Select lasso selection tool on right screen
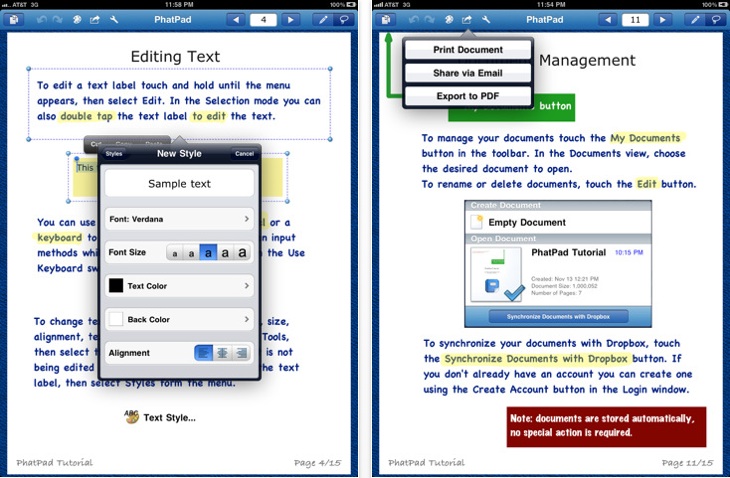The image size is (730, 478). [716, 20]
